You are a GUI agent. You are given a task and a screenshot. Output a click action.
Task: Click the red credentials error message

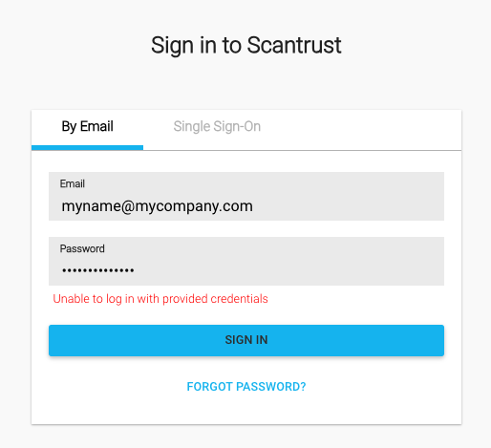click(x=160, y=299)
